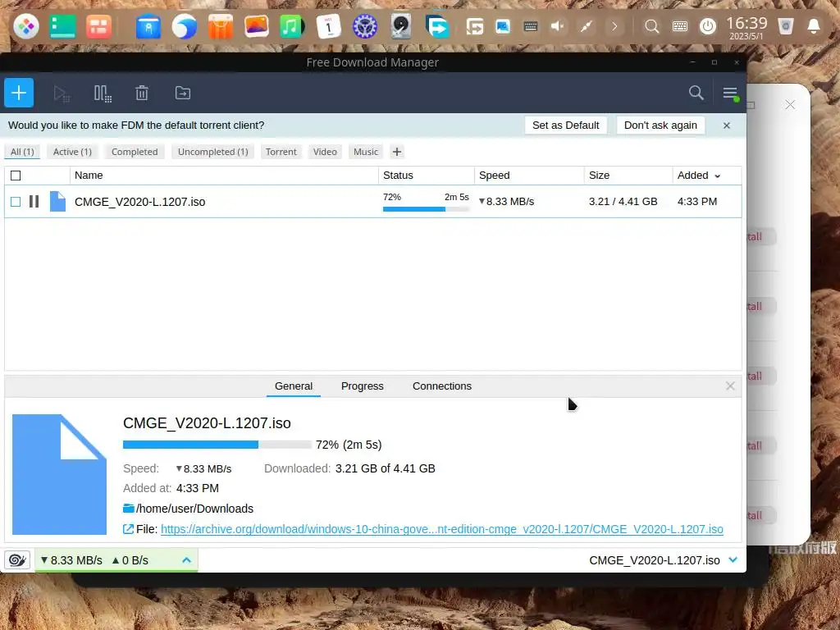Screen dimensions: 840x630
Task: Click the multitasking view dock icon
Action: point(98,26)
